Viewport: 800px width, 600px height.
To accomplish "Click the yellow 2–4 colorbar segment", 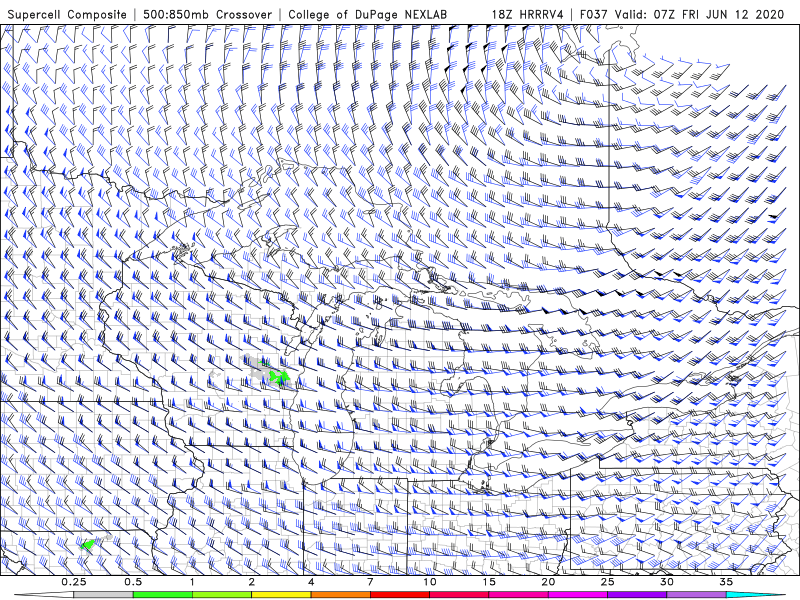I will (x=281, y=595).
